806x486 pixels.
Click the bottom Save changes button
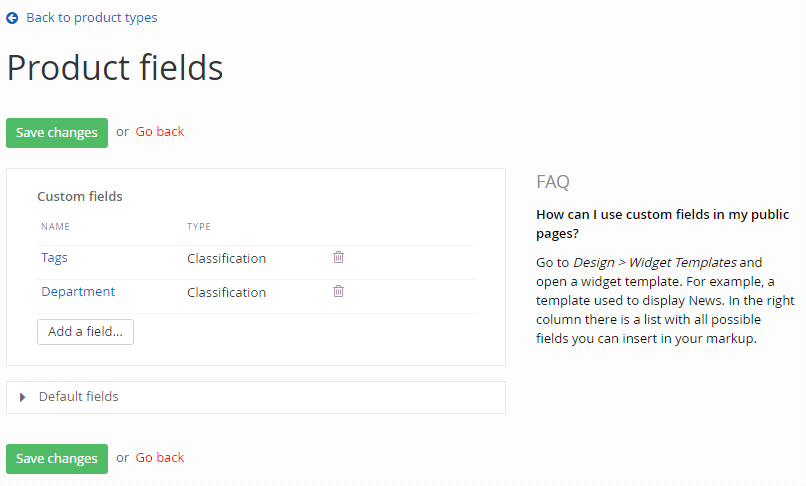click(57, 459)
